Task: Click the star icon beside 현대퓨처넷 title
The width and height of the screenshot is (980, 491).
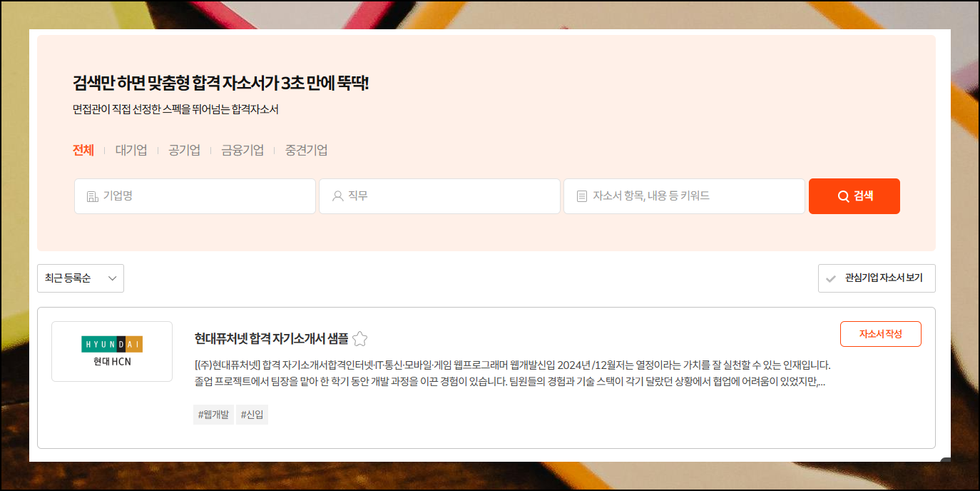Action: [360, 339]
